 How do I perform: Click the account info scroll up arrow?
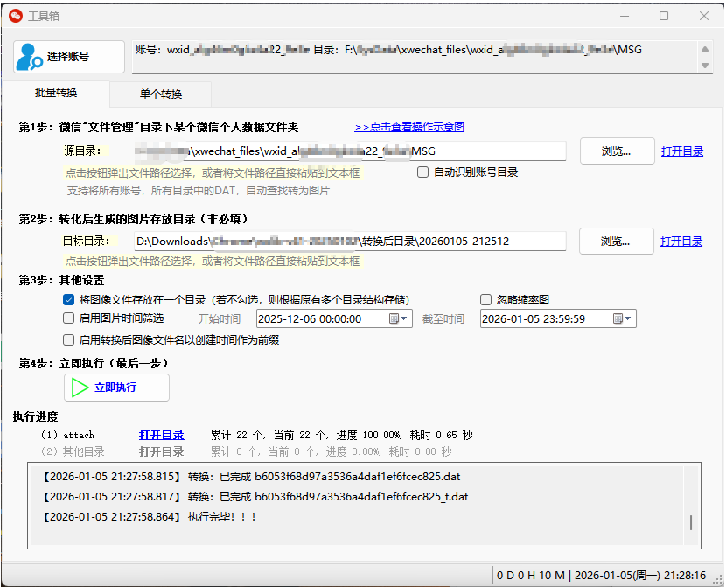(x=705, y=49)
